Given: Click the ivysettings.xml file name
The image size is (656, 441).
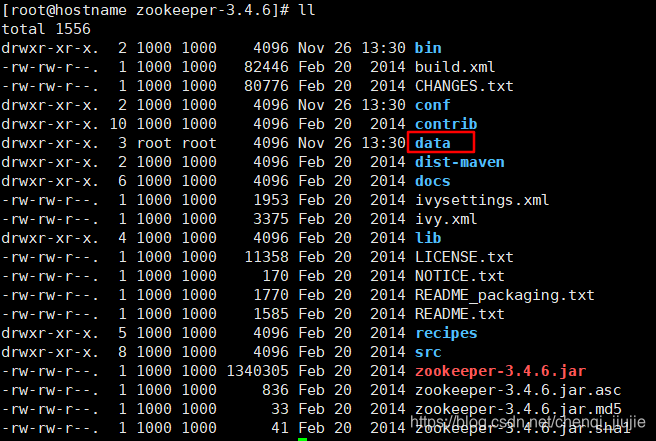Looking at the screenshot, I should click(x=482, y=200).
